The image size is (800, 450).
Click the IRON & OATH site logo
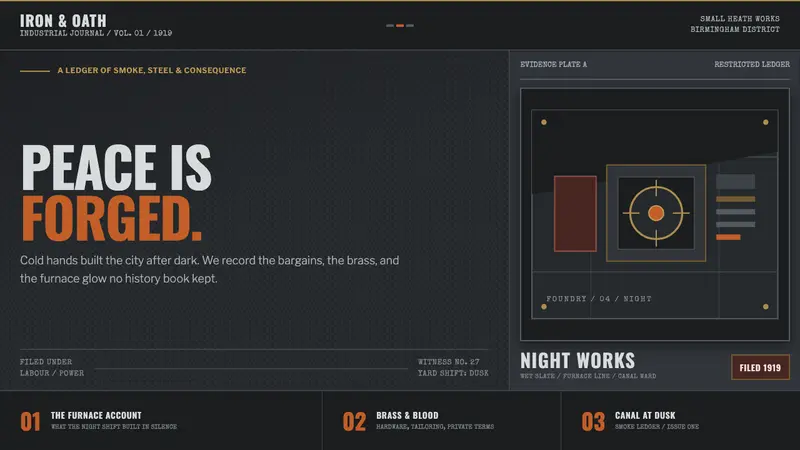click(x=63, y=21)
